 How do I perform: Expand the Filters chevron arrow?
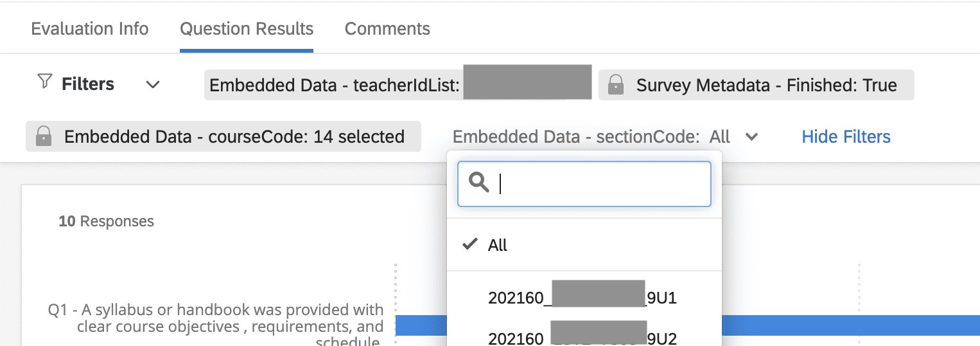coord(152,85)
